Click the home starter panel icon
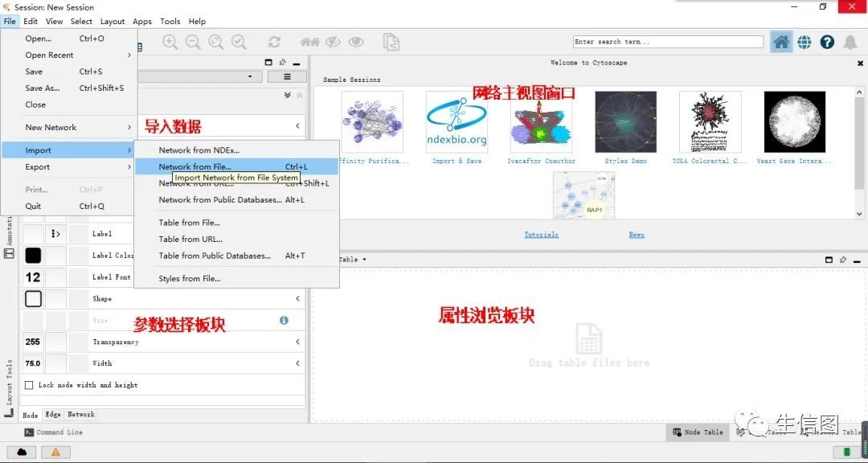 781,42
